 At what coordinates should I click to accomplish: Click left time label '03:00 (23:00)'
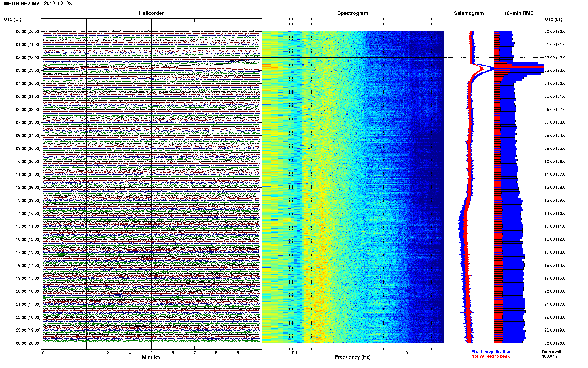coord(28,70)
